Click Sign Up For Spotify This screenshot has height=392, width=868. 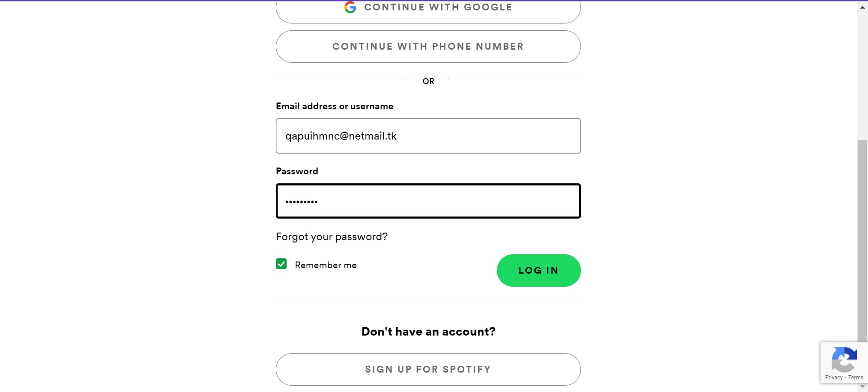428,369
